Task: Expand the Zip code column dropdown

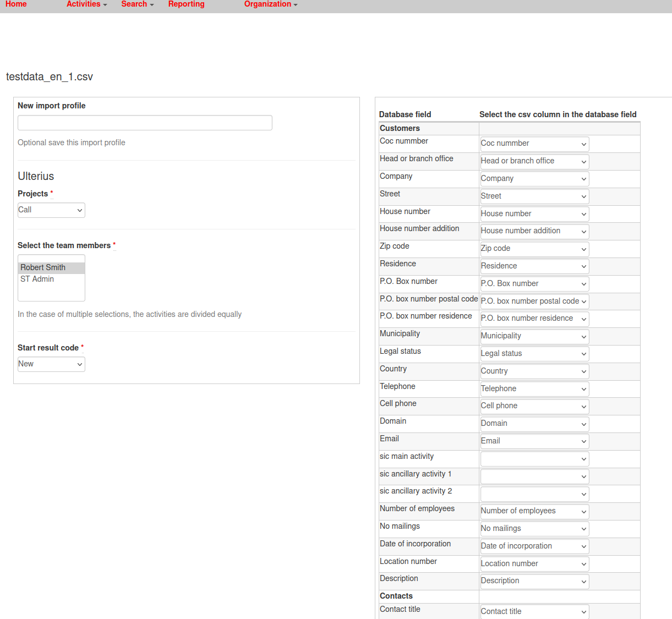Action: [x=534, y=249]
